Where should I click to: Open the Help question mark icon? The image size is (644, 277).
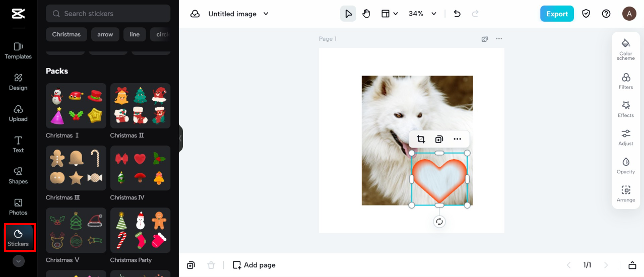coord(606,14)
